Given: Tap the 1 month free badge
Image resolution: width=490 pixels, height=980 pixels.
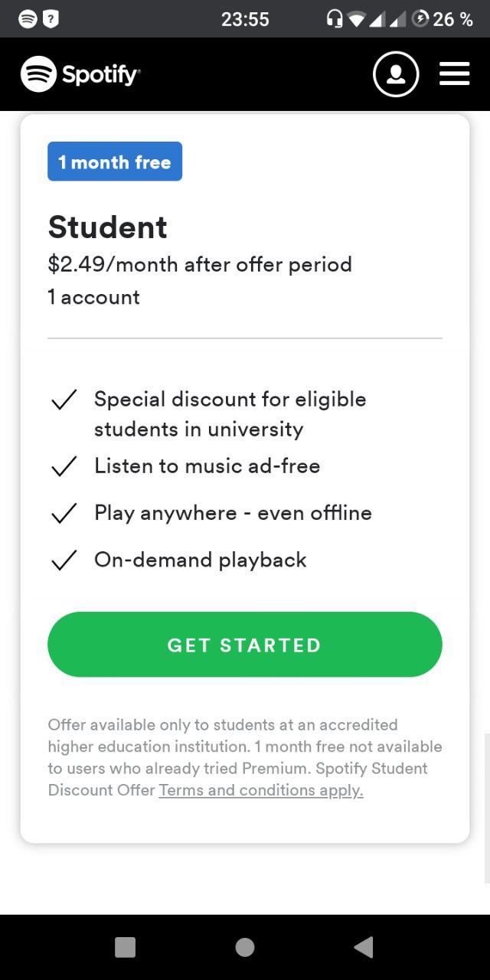Looking at the screenshot, I should click(115, 162).
